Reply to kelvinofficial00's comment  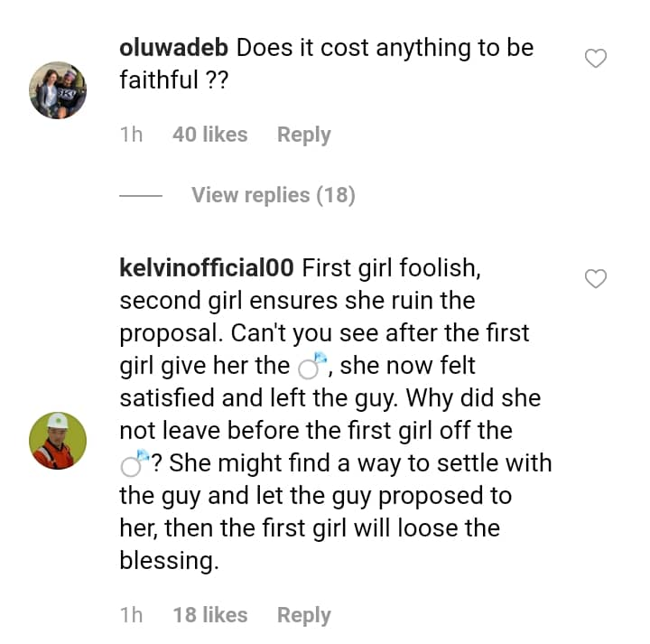point(303,615)
